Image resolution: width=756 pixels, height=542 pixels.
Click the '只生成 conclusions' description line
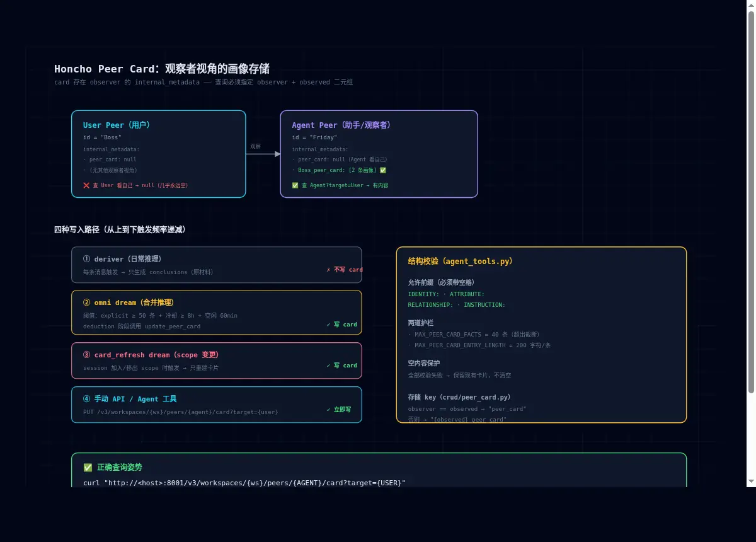coord(148,272)
